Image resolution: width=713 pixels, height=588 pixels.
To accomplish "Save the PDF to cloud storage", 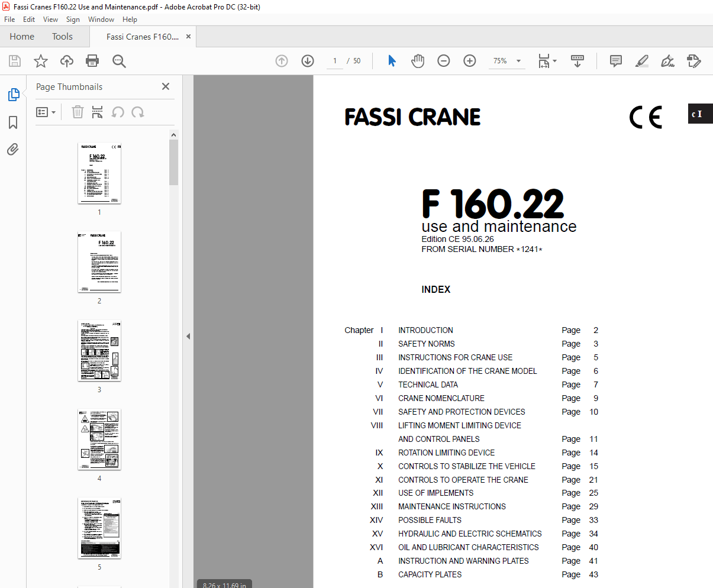I will click(x=66, y=61).
